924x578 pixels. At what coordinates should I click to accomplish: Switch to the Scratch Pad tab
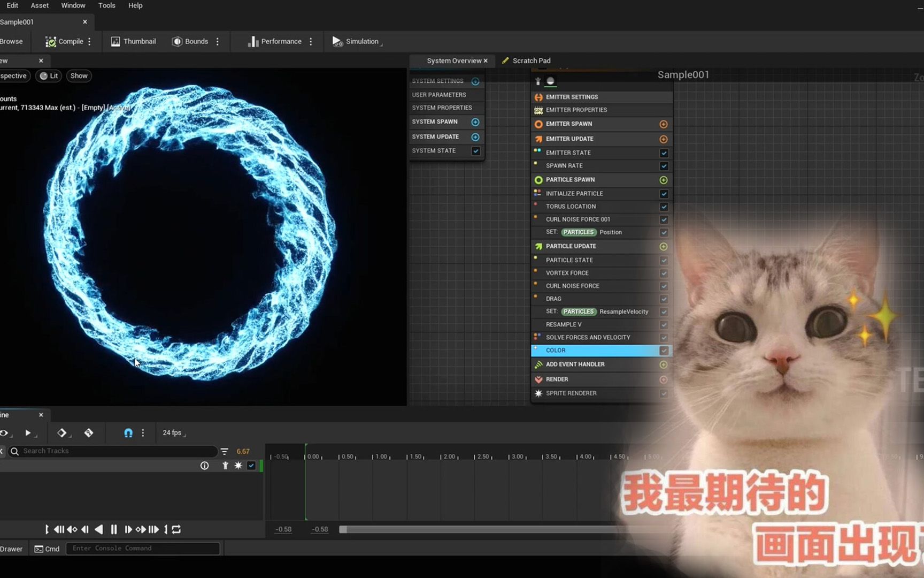(x=531, y=60)
